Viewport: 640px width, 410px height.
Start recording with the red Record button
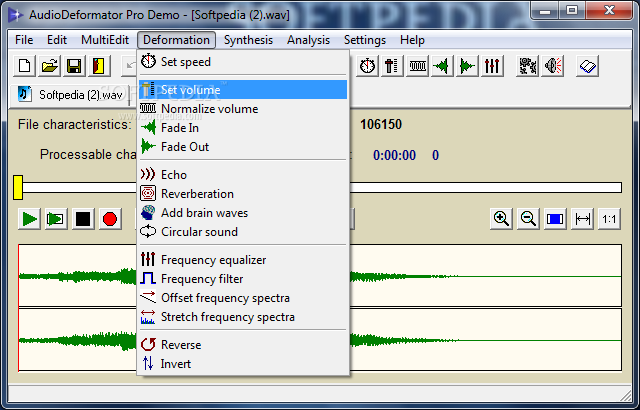point(110,219)
